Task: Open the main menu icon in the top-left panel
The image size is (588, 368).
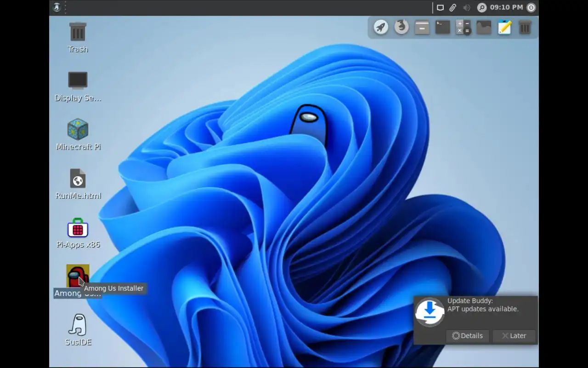Action: click(57, 7)
